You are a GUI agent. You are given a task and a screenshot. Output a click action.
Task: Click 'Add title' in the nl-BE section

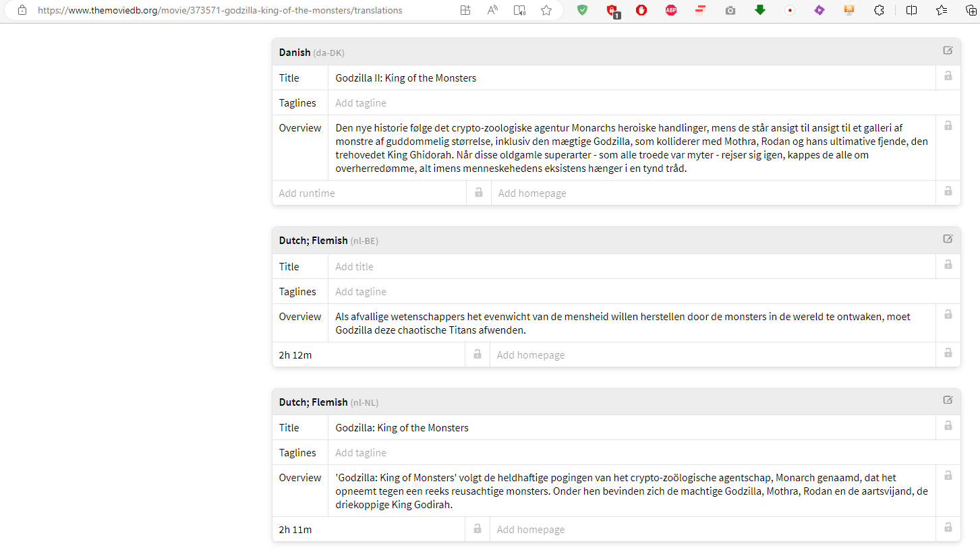point(354,267)
